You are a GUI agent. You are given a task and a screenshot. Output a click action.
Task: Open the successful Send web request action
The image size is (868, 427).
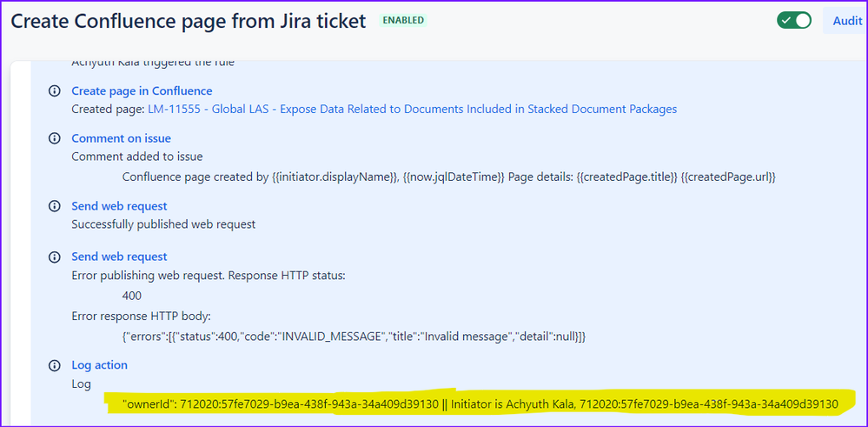click(x=119, y=206)
